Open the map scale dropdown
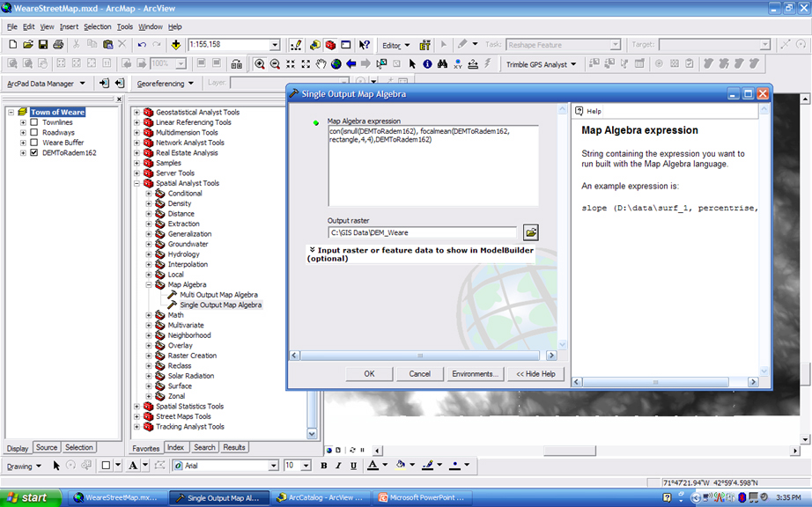Screen dimensions: 812x507 click(x=275, y=45)
